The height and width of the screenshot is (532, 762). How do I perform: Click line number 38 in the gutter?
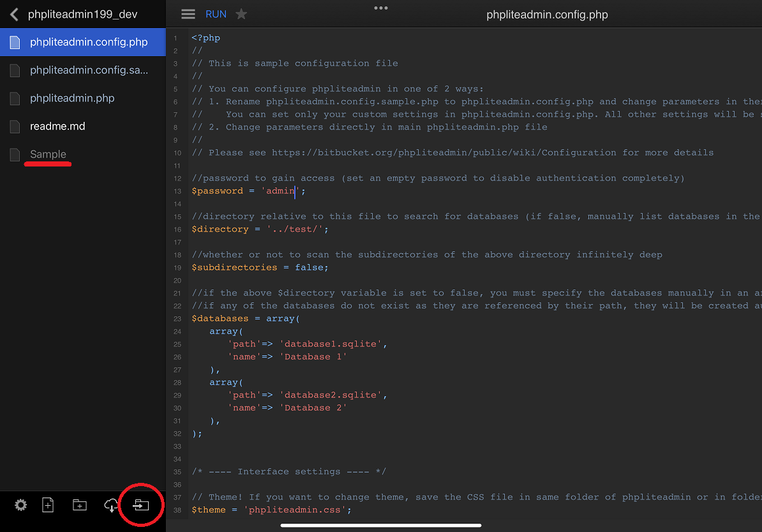(x=177, y=510)
